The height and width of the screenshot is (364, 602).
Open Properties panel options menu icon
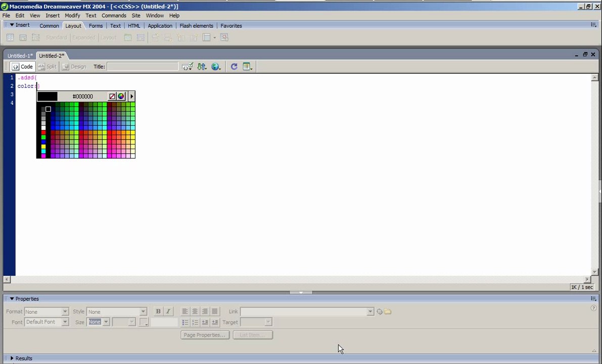click(x=593, y=298)
